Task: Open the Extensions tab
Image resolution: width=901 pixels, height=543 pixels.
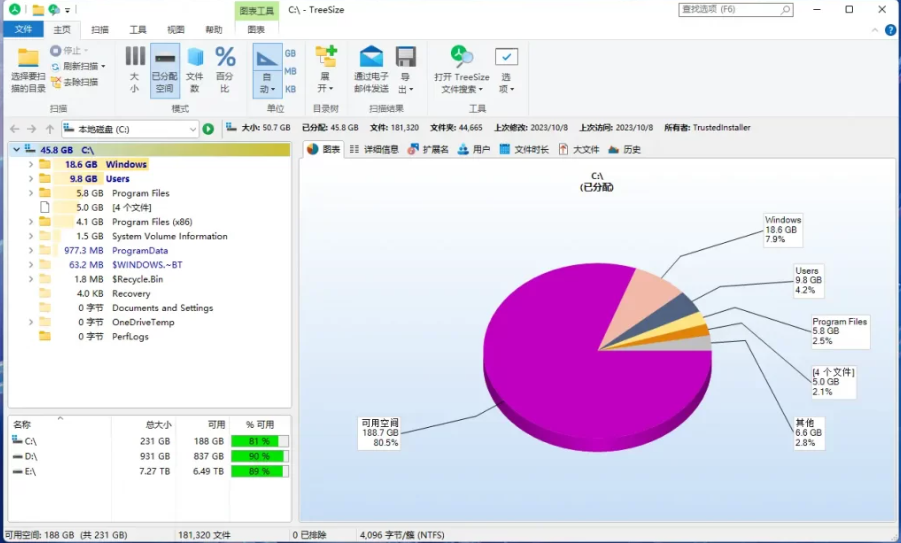Action: pos(428,149)
